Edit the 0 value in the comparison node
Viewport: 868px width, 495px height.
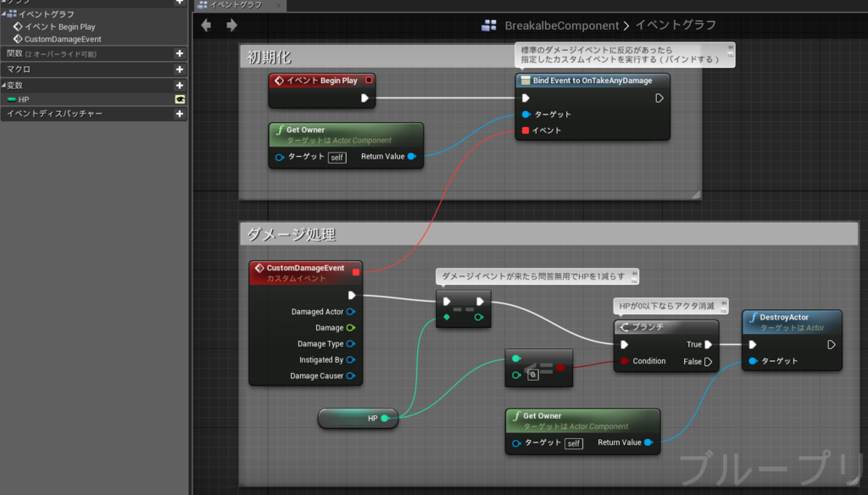[532, 375]
